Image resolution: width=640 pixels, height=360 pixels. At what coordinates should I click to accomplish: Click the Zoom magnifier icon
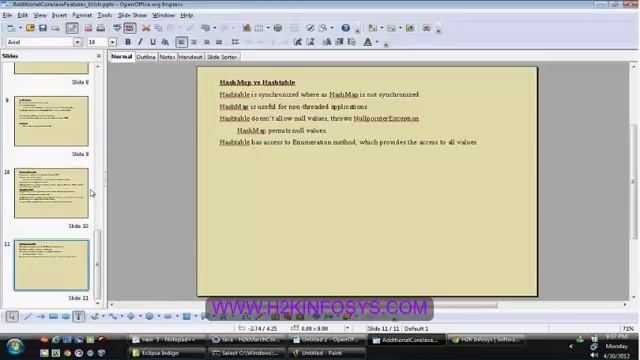pyautogui.click(x=323, y=28)
